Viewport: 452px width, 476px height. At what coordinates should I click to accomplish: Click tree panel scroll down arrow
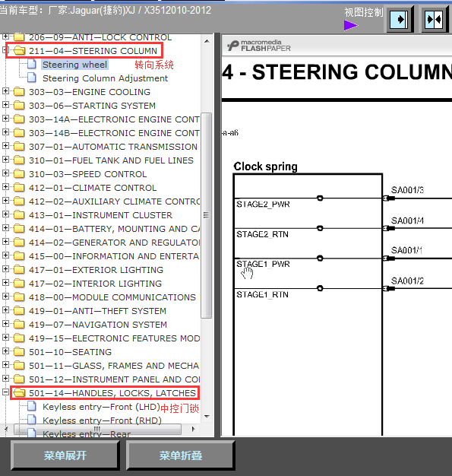click(x=207, y=416)
